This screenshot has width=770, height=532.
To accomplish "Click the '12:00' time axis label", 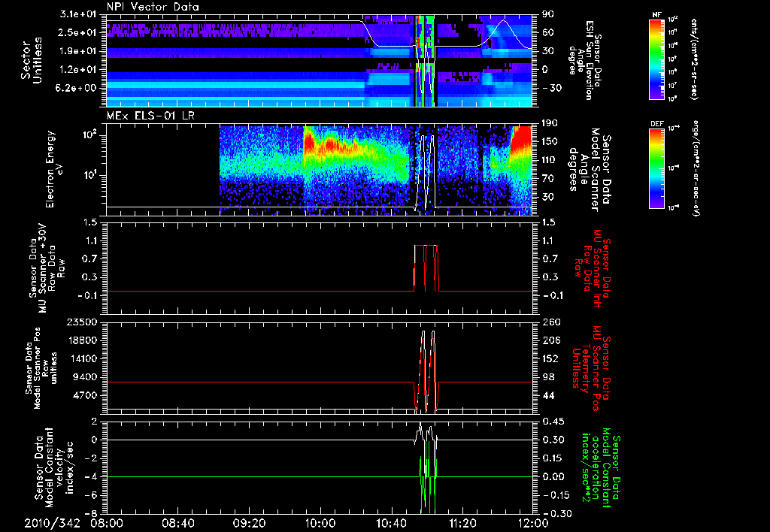I will 533,524.
